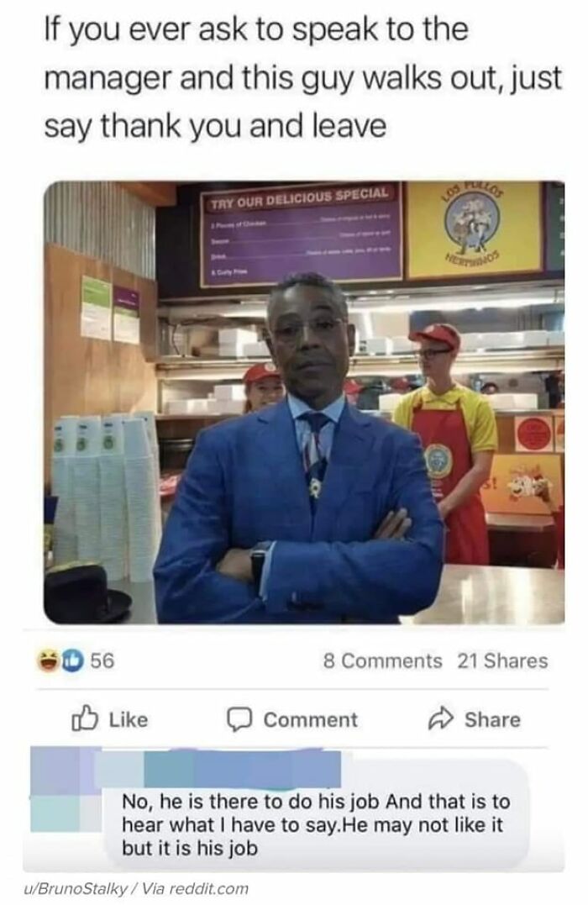Open the Haha laughing reaction emoji
The image size is (588, 905).
(47, 660)
